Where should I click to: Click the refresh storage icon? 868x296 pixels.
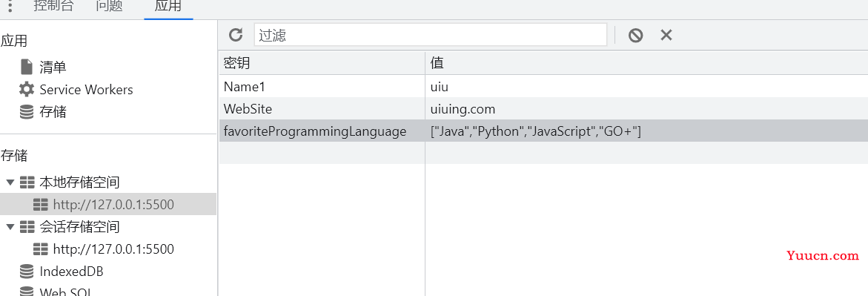tap(236, 35)
